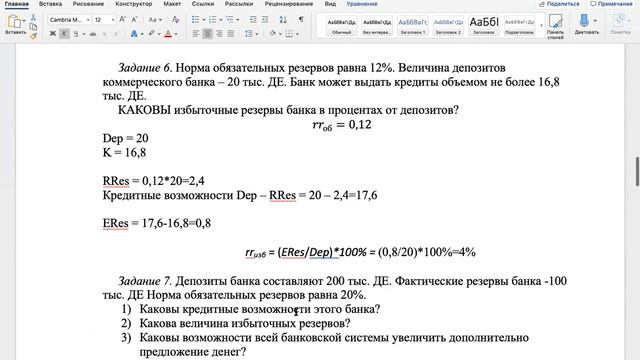Switch to the Рисование tab
The image size is (640, 360).
tap(88, 4)
